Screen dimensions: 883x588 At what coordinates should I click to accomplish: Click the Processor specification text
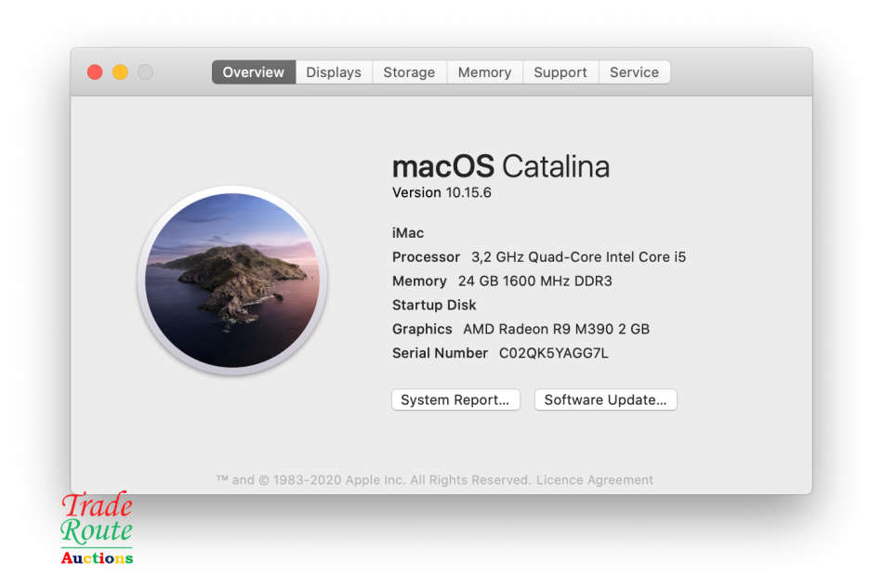tap(537, 256)
